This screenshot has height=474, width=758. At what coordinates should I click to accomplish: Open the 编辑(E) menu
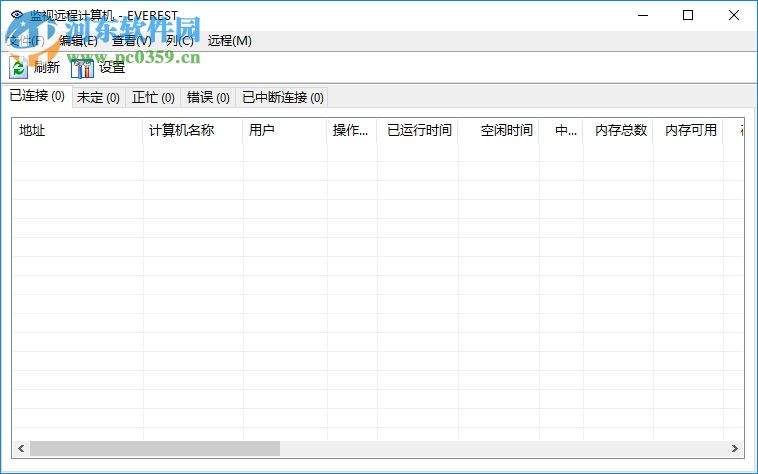[78, 41]
